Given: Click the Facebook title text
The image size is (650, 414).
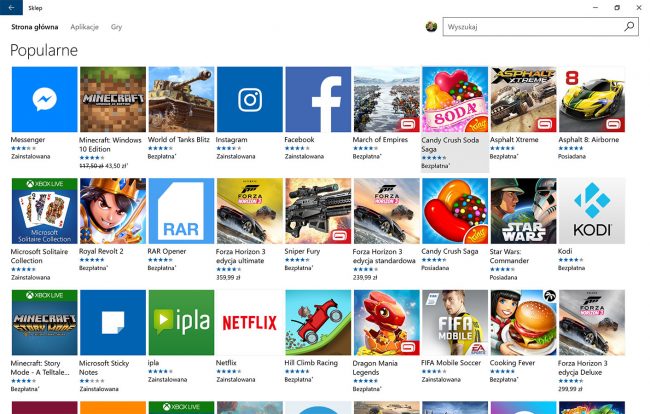Looking at the screenshot, I should (299, 140).
